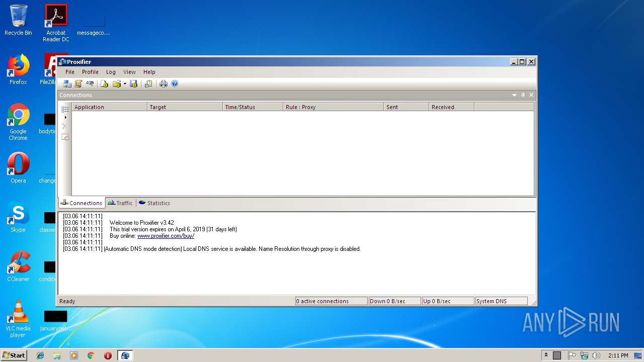Open the File menu

tap(70, 72)
